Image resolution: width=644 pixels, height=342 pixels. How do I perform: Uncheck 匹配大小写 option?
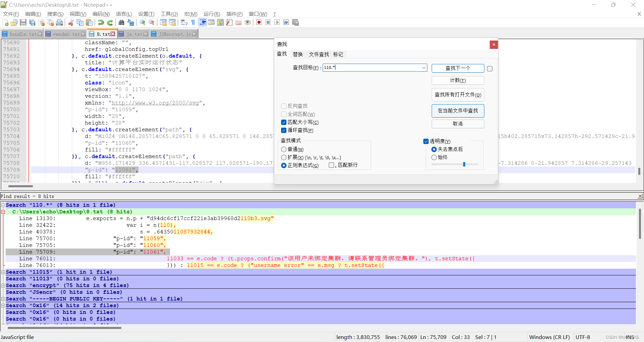pyautogui.click(x=284, y=122)
